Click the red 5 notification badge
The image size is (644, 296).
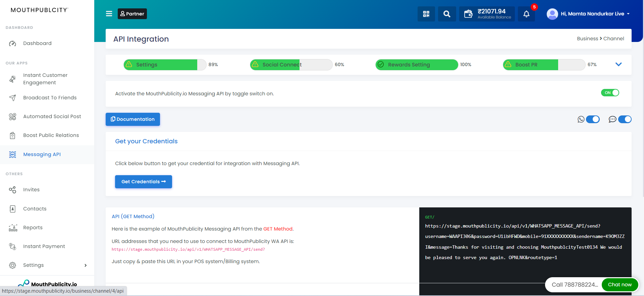pyautogui.click(x=534, y=7)
